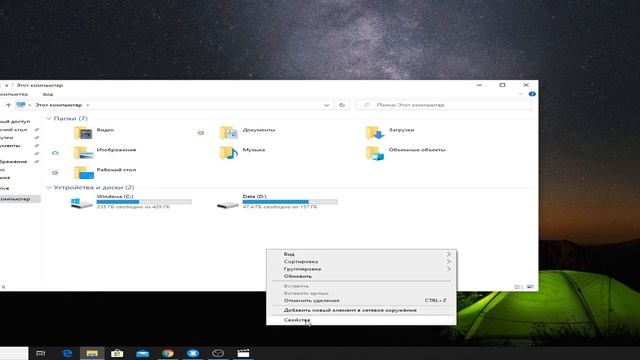The height and width of the screenshot is (360, 640).
Task: Expand the Группировка submenu arrow
Action: (x=449, y=269)
